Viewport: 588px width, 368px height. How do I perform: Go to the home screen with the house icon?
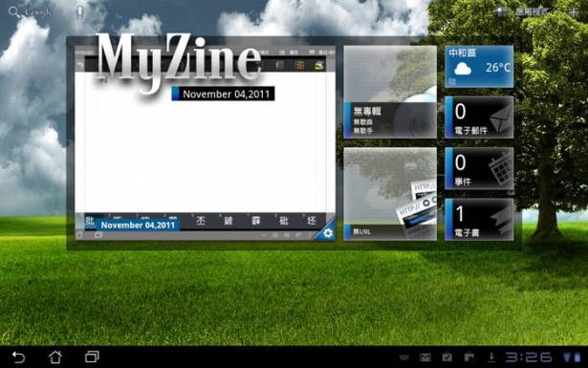pos(55,357)
